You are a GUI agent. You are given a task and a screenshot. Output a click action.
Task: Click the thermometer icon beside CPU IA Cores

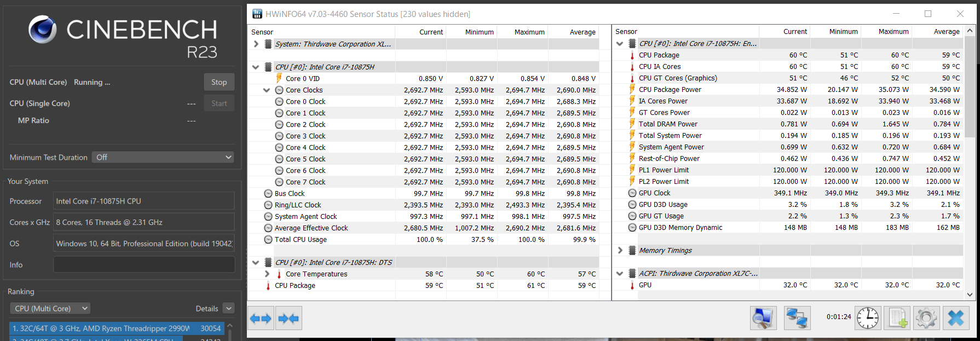[x=632, y=67]
